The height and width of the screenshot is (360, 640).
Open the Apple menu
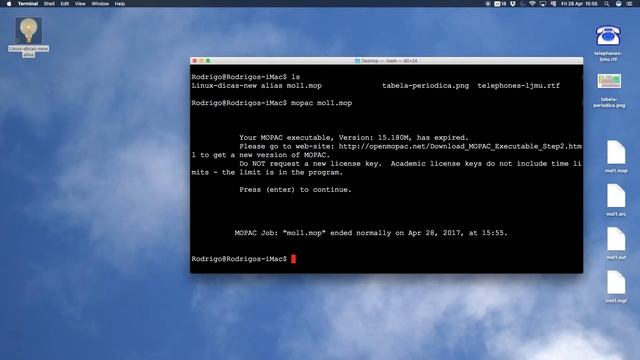point(9,4)
